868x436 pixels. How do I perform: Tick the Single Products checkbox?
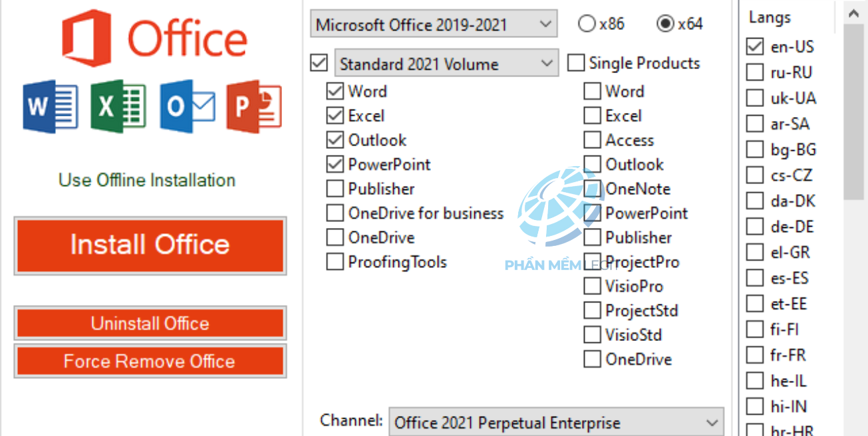[x=576, y=64]
